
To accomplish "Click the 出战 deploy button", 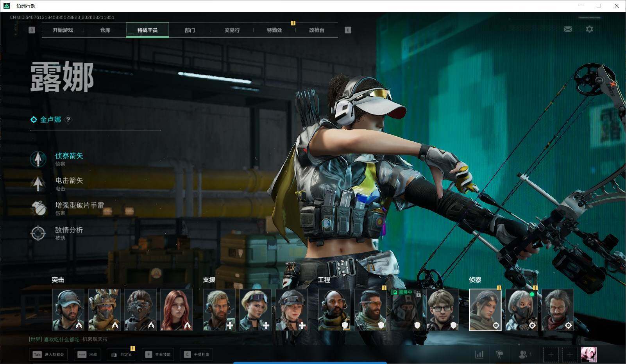I will tap(87, 355).
